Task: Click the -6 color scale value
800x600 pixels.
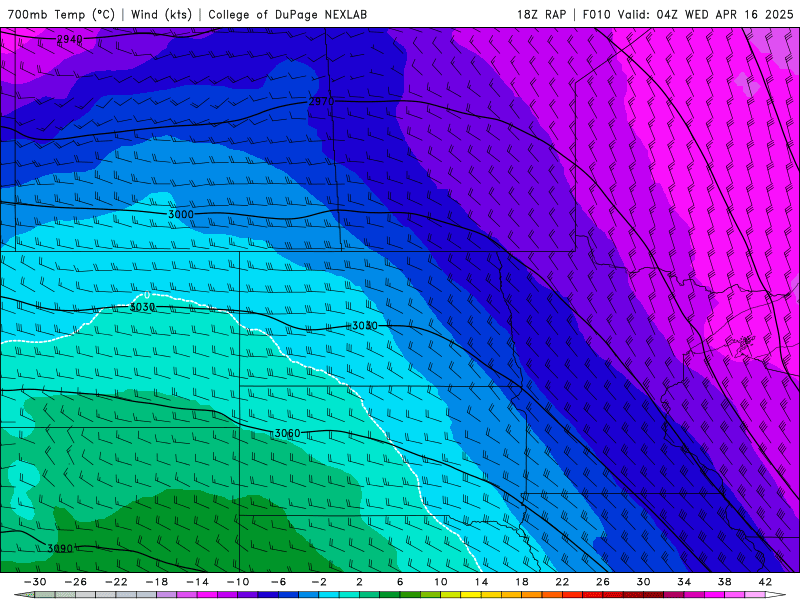Action: tap(279, 582)
